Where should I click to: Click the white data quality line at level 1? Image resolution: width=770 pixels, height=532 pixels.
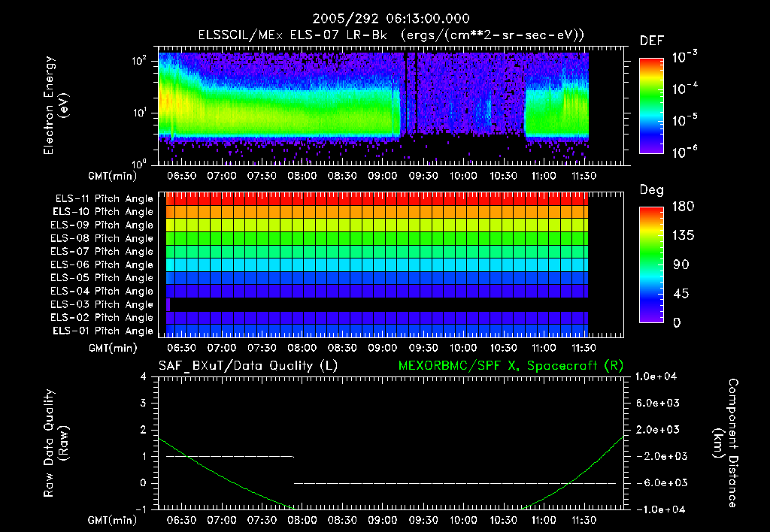point(230,456)
